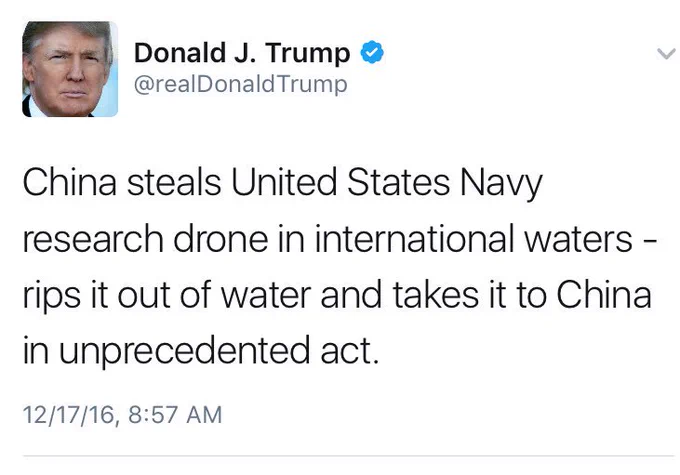680x475 pixels.
Task: Click the divider line below timestamp
Action: [348, 456]
